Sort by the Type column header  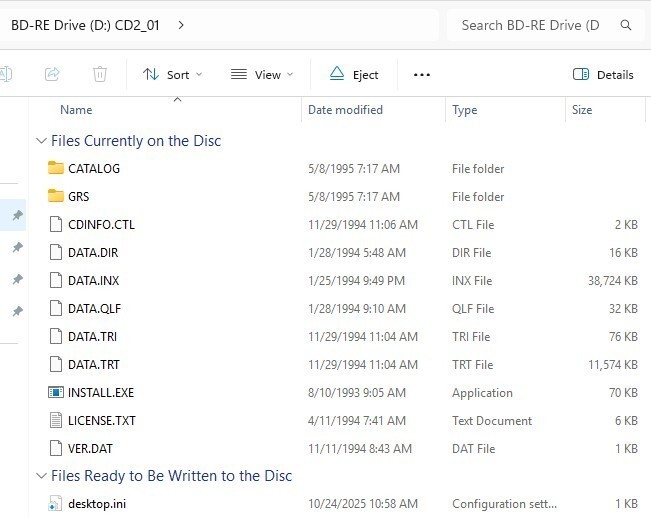tap(464, 110)
